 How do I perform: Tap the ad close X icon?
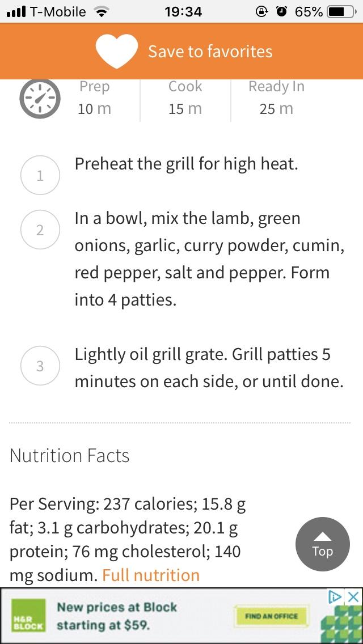click(353, 597)
